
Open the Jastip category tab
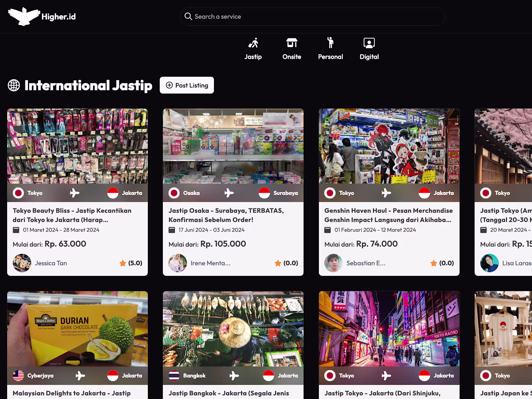pos(253,49)
